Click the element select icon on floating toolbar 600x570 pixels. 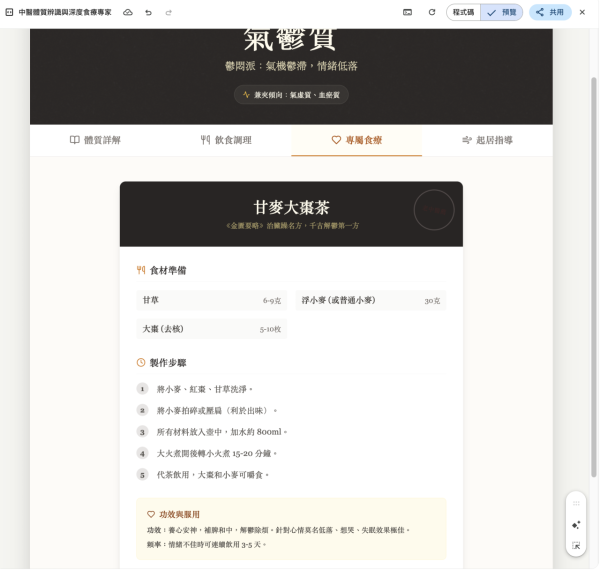click(576, 546)
